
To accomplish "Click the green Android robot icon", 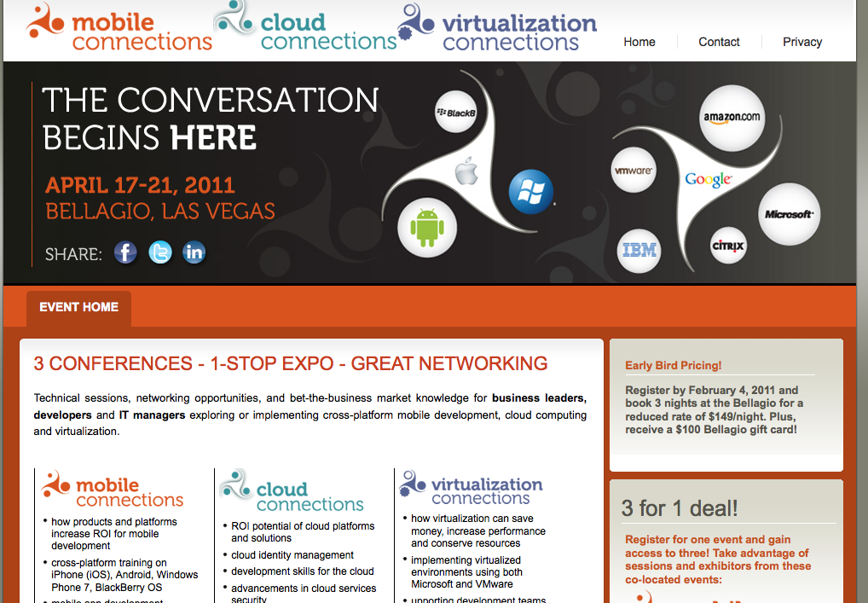I will [x=427, y=228].
